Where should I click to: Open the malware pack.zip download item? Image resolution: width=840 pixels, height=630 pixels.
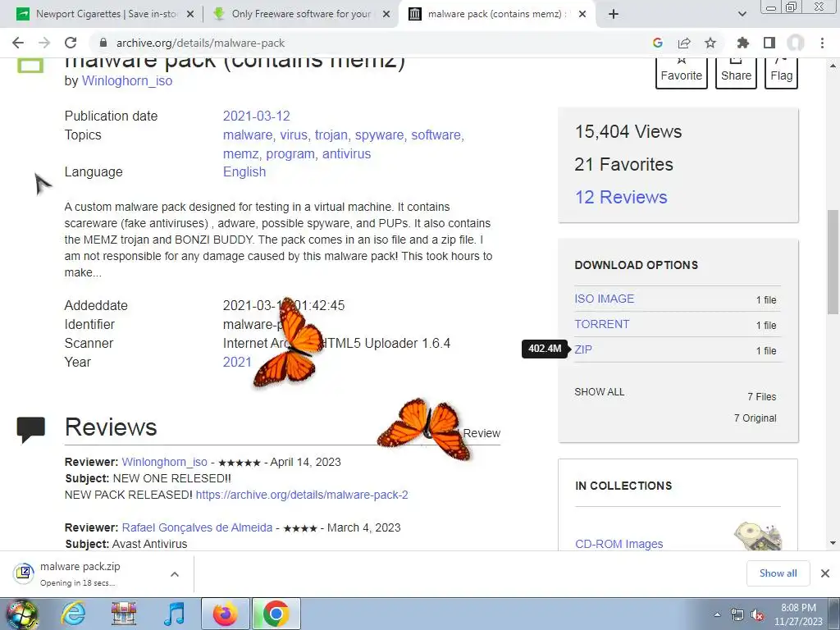[80, 573]
